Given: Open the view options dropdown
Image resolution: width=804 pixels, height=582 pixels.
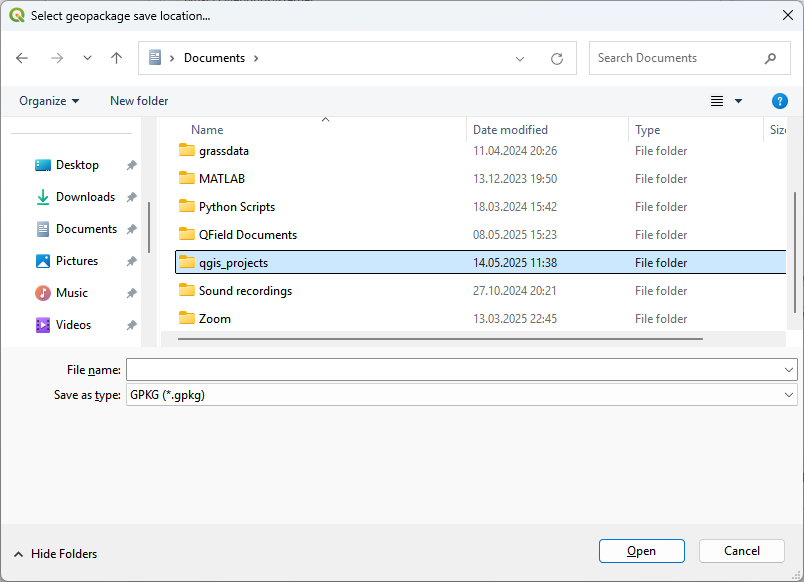Looking at the screenshot, I should coord(739,101).
